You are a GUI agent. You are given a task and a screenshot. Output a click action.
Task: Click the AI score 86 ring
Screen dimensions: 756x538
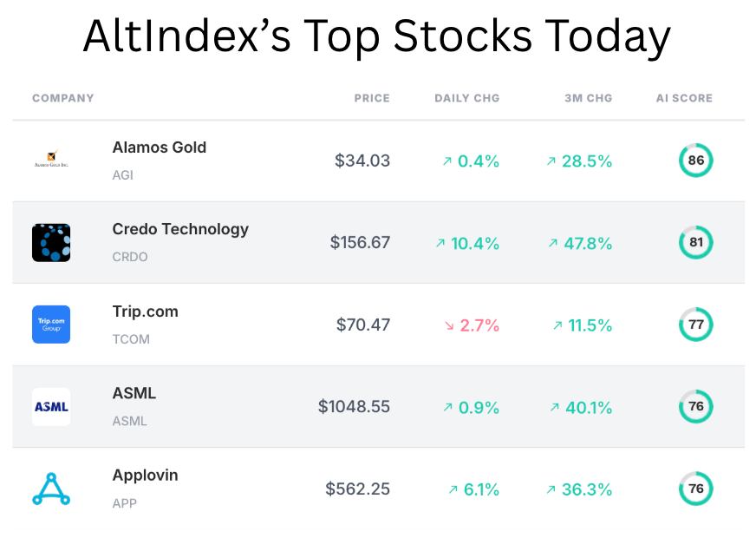(x=695, y=161)
